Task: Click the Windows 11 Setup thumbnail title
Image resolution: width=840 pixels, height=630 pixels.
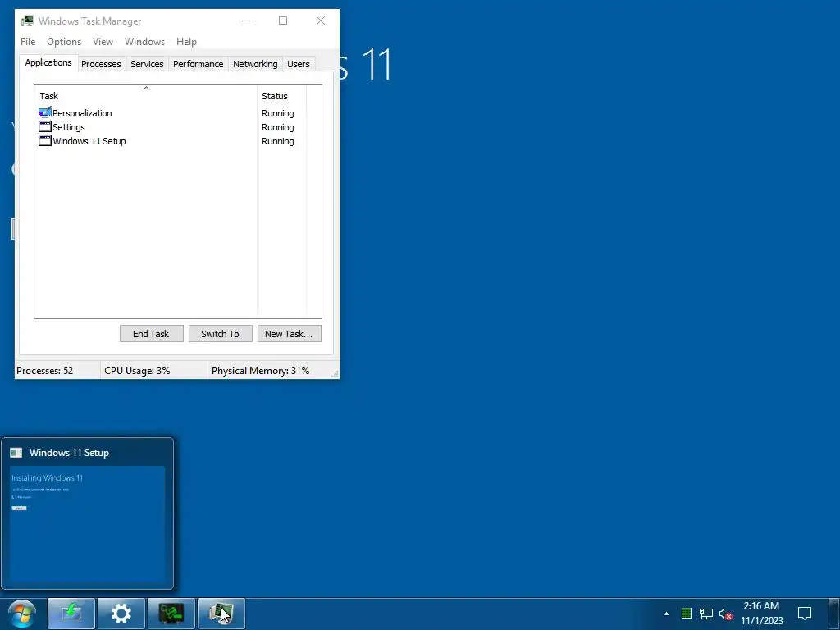Action: 69,452
